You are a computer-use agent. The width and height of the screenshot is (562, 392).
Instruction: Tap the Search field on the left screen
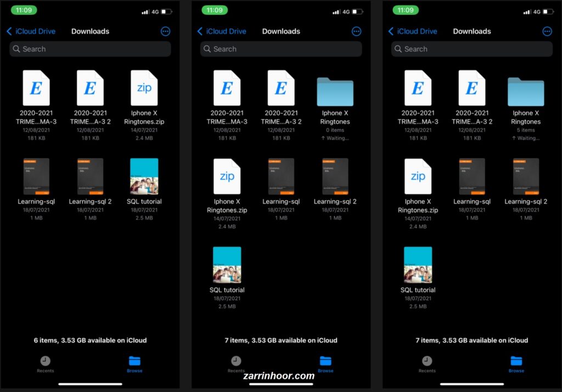(x=90, y=49)
